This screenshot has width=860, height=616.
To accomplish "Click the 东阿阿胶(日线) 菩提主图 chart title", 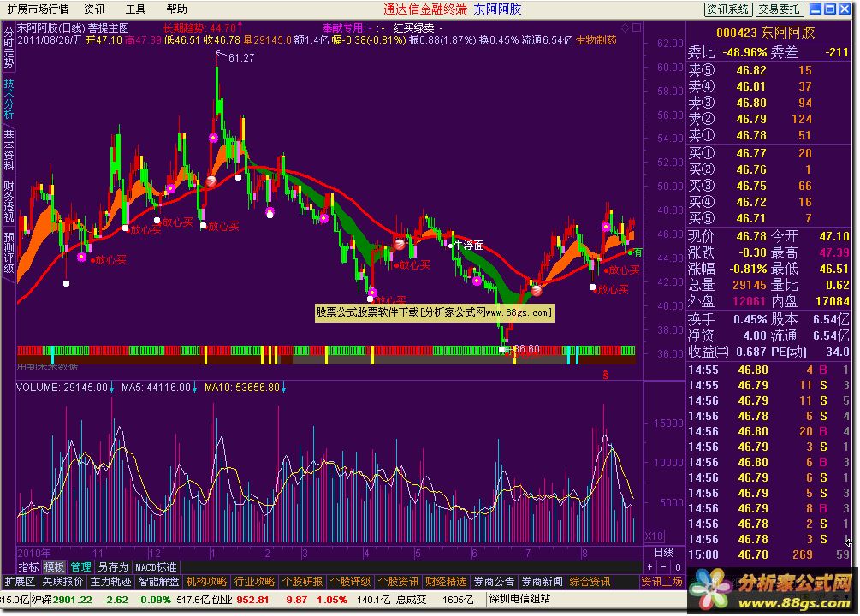I will click(73, 27).
